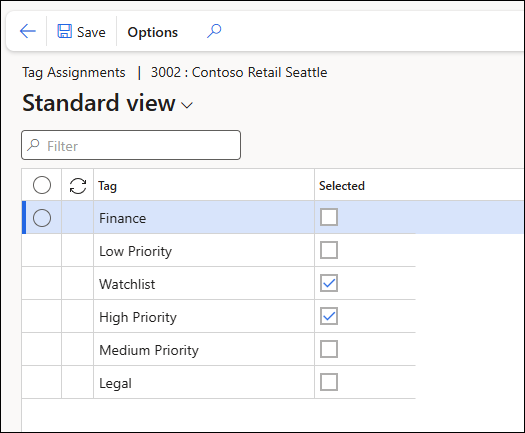Select the Low Priority tag cell
Viewport: 525px width, 433px height.
tap(204, 251)
